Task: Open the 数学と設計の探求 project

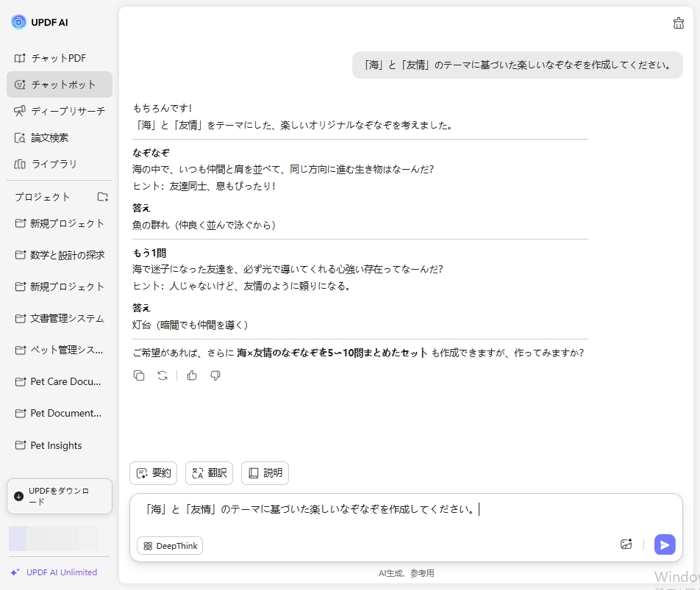Action: (60, 255)
